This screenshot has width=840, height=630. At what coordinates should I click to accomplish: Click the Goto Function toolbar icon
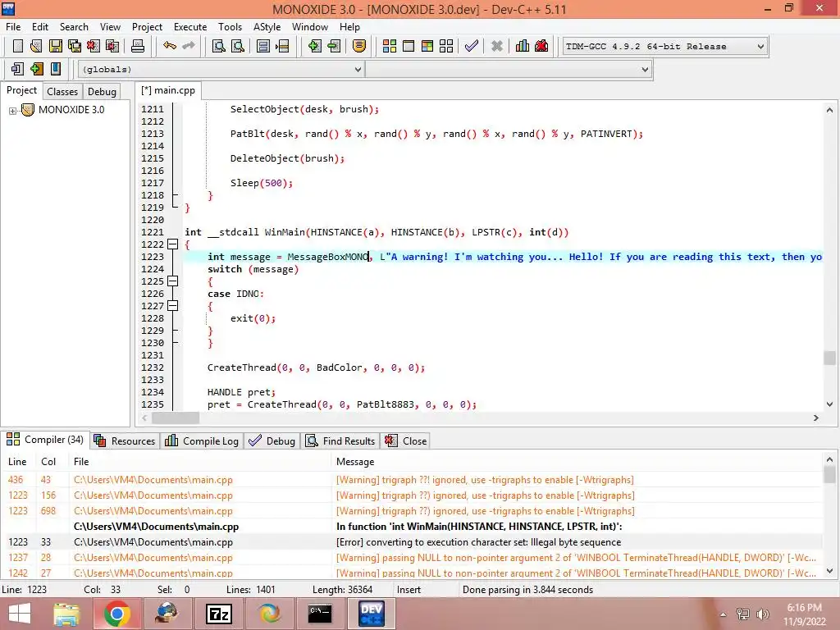(x=263, y=46)
